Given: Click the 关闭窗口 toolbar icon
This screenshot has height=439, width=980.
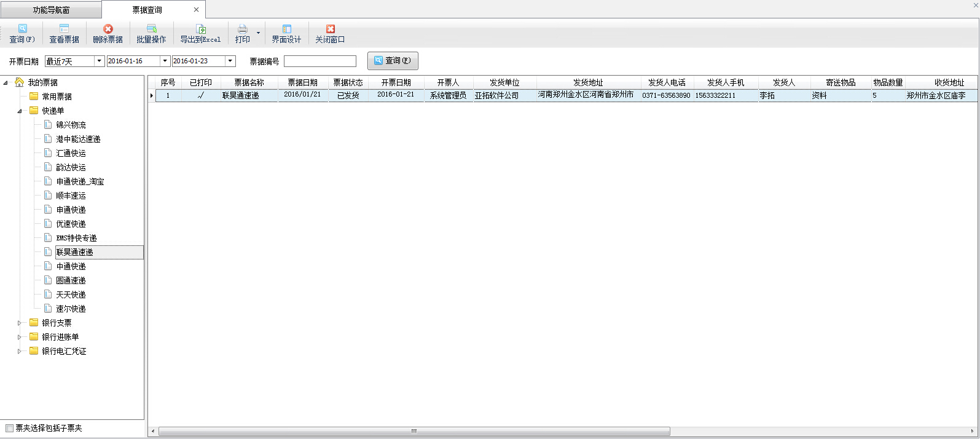Looking at the screenshot, I should coord(330,29).
